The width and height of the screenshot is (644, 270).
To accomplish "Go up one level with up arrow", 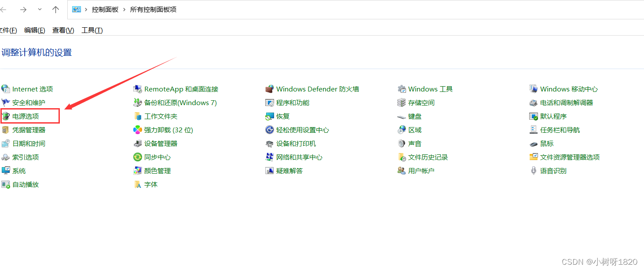I will [55, 9].
